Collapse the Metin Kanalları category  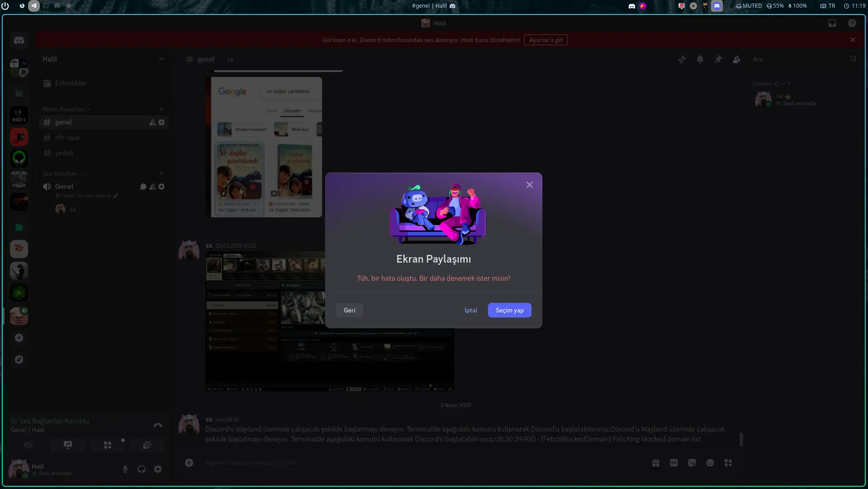pyautogui.click(x=66, y=109)
